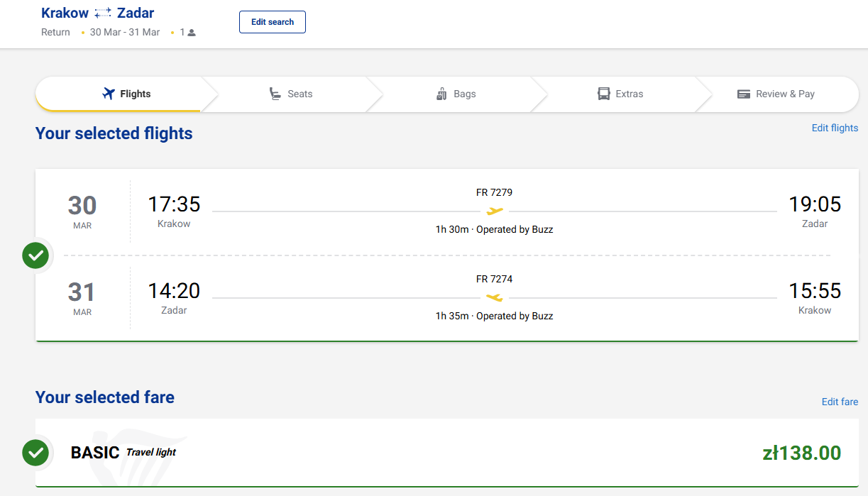
Task: Toggle the green checkmark beside BASIC fare
Action: 35,452
